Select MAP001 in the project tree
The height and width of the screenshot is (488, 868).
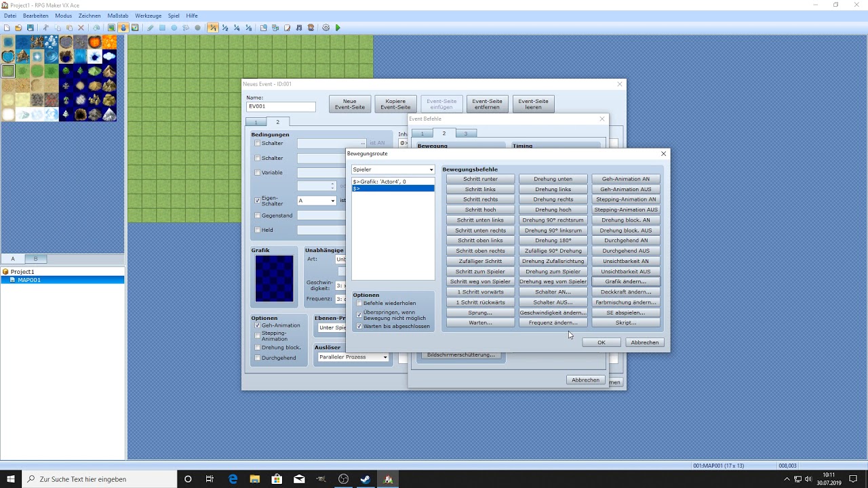[29, 280]
